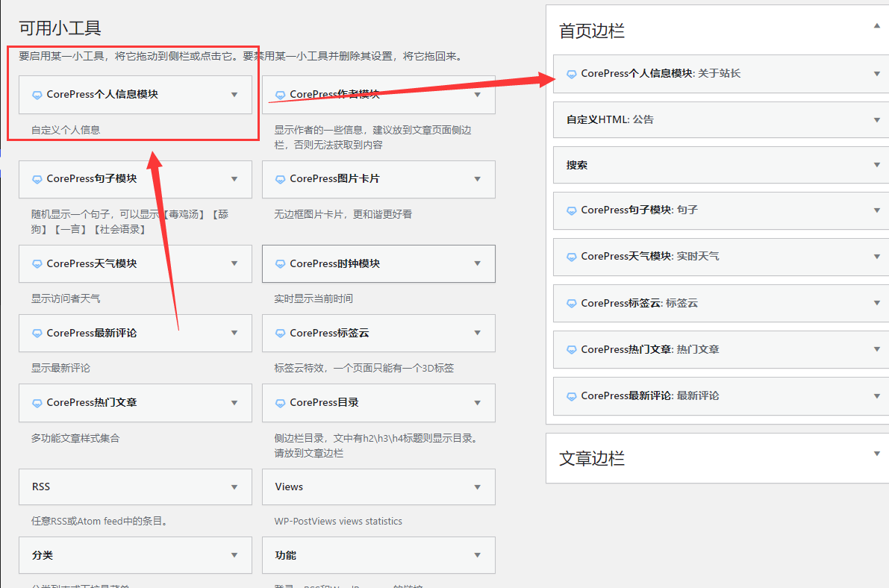Click description text 显示访问者天气
889x588 pixels.
point(66,298)
